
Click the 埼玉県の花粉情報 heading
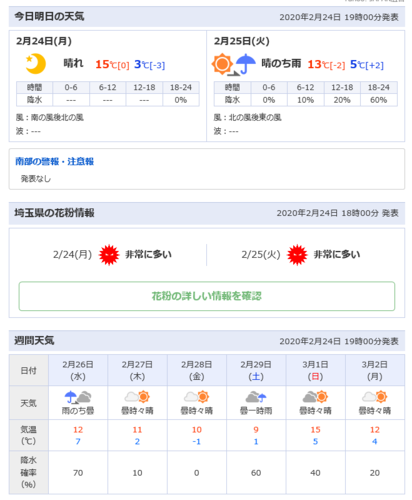54,213
